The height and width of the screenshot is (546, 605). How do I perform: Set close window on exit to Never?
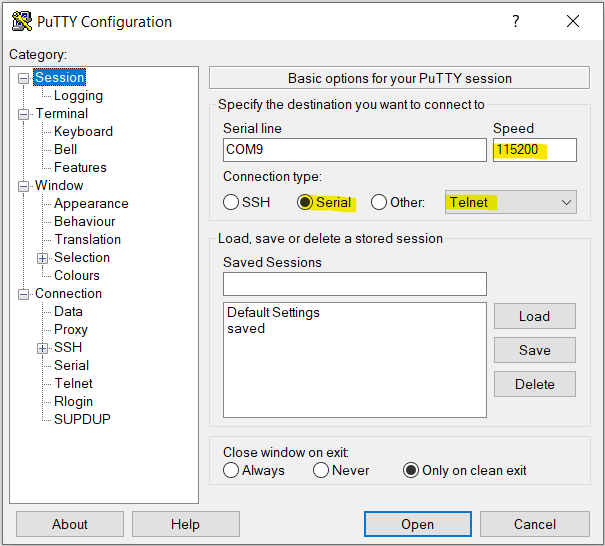pyautogui.click(x=321, y=470)
